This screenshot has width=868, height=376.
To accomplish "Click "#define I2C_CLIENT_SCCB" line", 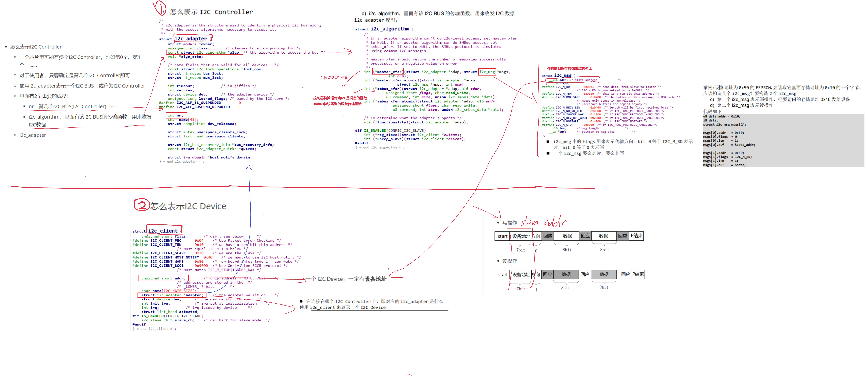I will [x=210, y=266].
